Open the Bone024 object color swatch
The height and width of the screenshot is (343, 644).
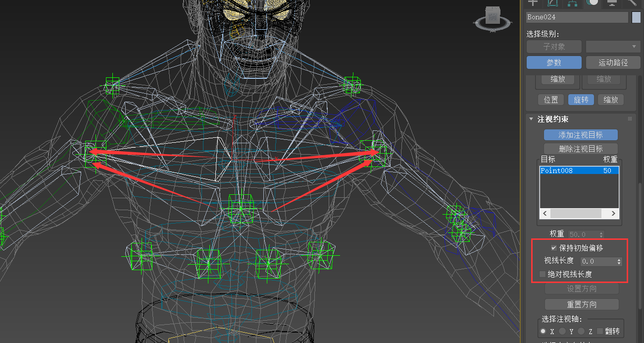(x=637, y=17)
